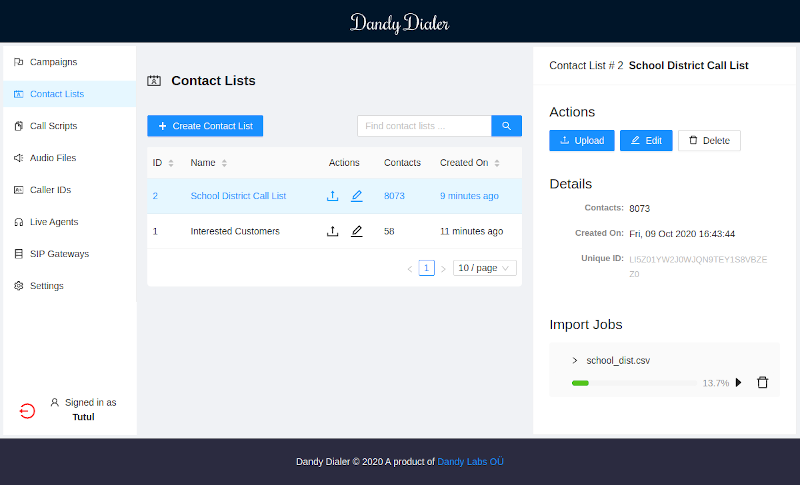Click the '11 minutes ago' cell

pos(471,231)
